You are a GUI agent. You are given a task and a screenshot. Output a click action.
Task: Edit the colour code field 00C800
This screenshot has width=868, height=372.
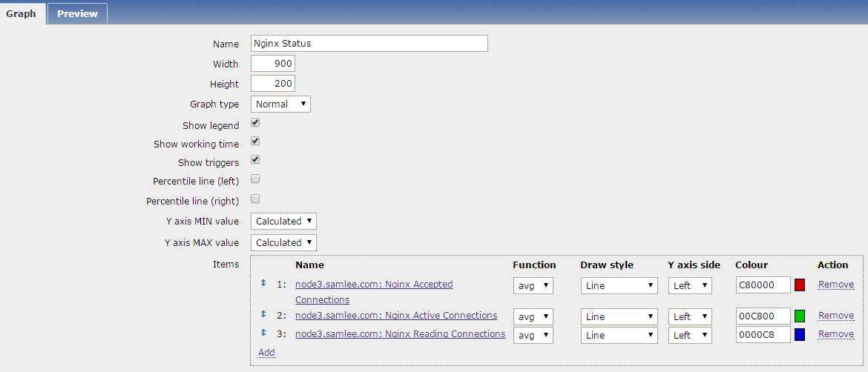tap(763, 316)
